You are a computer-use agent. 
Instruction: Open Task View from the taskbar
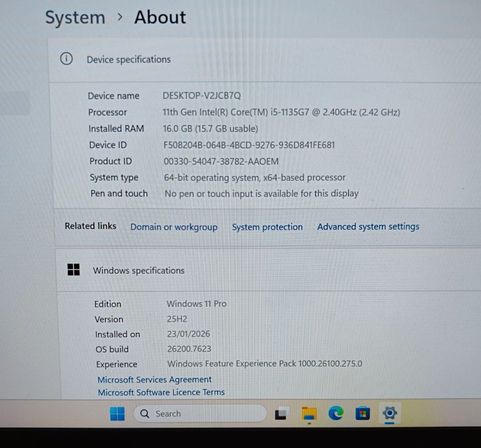[x=282, y=413]
